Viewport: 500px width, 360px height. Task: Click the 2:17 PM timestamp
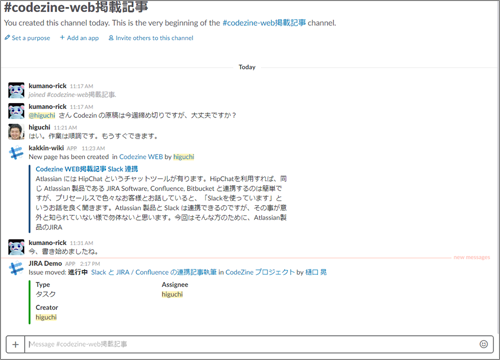(x=90, y=264)
